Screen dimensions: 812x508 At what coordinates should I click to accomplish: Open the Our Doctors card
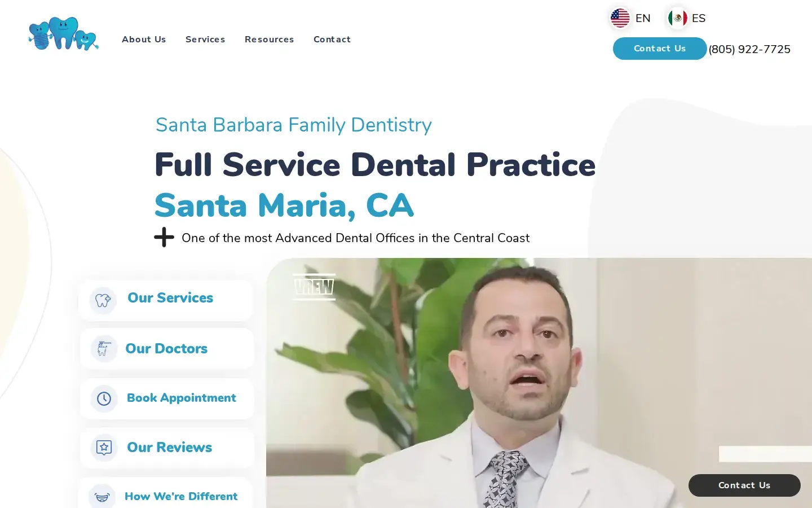(x=167, y=349)
